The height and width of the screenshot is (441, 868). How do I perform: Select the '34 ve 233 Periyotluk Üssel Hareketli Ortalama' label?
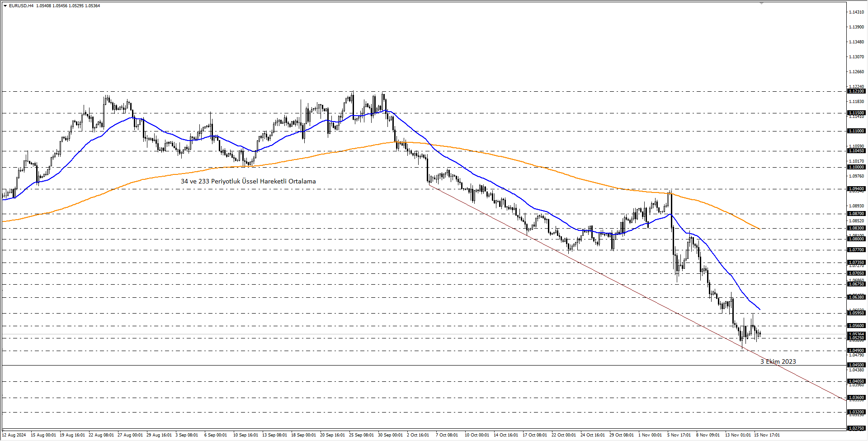(x=248, y=181)
